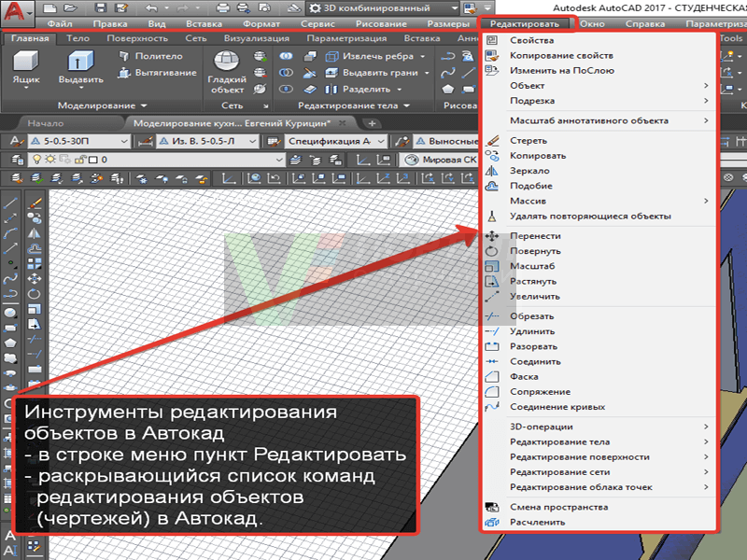Click the Polygon tool in left draw toolbar
This screenshot has height=560, width=747.
click(10, 343)
